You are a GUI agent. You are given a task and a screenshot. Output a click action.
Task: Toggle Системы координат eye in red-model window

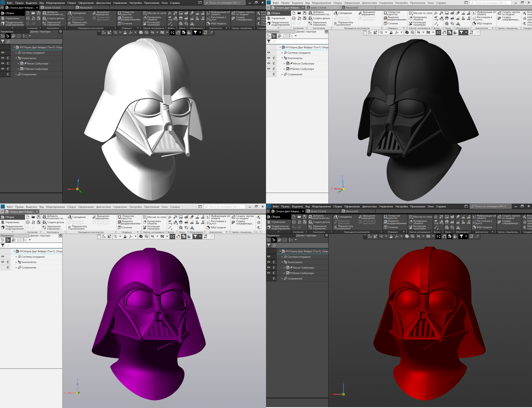(x=269, y=257)
